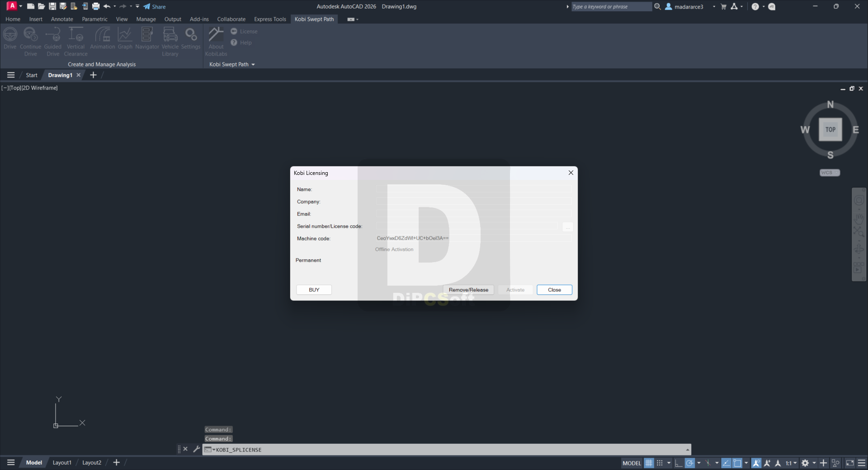Switch to the Start file tab
Screen dimensions: 868x470
(32, 75)
